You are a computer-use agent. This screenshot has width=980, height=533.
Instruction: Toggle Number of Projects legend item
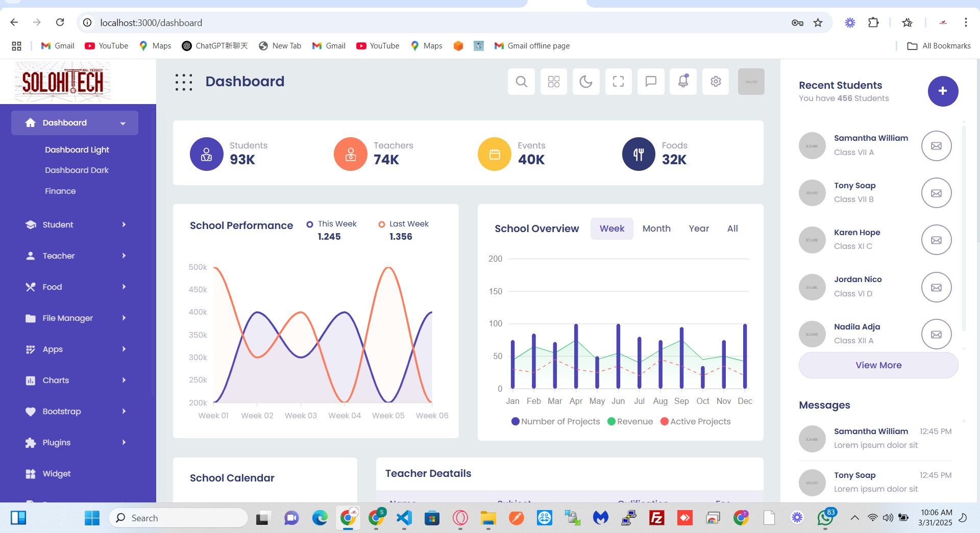(556, 421)
